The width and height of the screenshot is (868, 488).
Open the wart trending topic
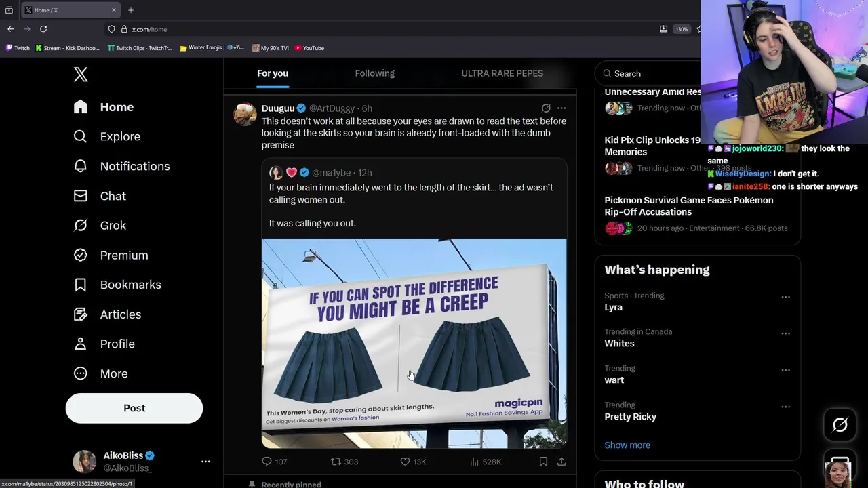(x=614, y=380)
